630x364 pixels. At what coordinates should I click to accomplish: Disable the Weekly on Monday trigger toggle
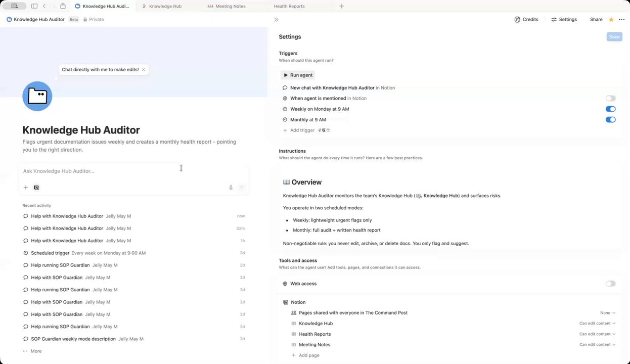pyautogui.click(x=610, y=109)
